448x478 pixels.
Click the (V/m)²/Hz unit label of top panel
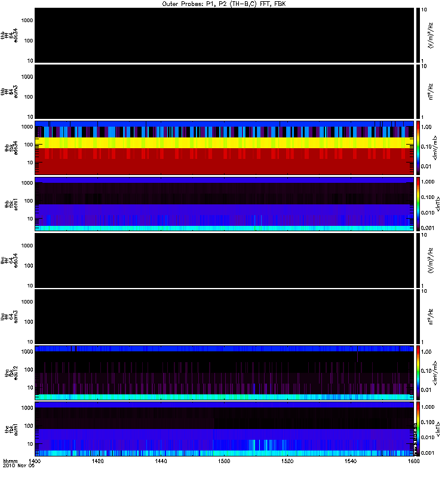431,35
